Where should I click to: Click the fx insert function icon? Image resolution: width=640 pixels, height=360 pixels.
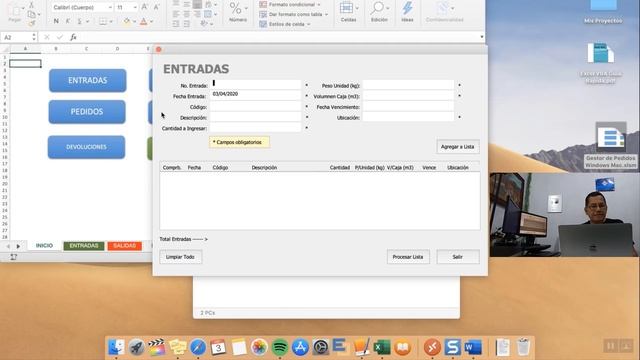point(73,37)
